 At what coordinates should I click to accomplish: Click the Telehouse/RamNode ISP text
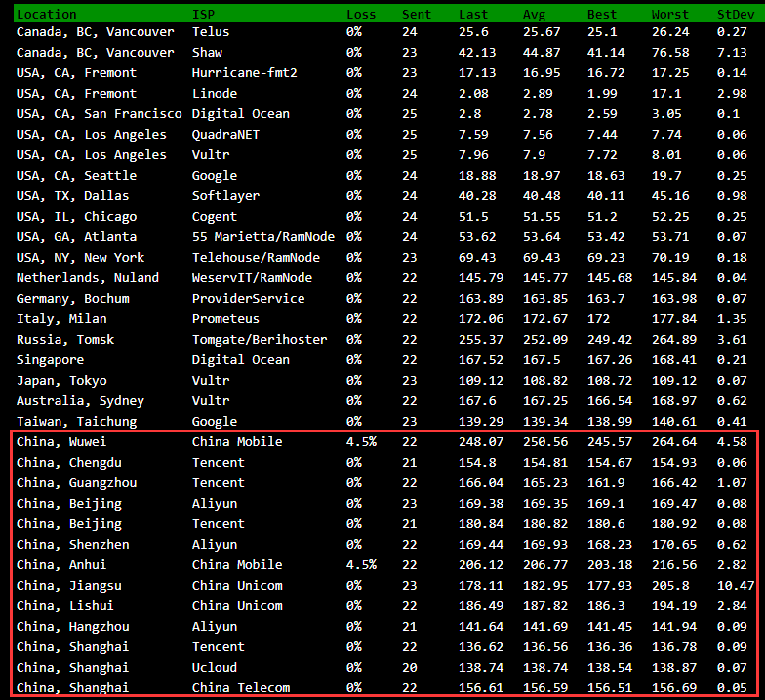256,258
